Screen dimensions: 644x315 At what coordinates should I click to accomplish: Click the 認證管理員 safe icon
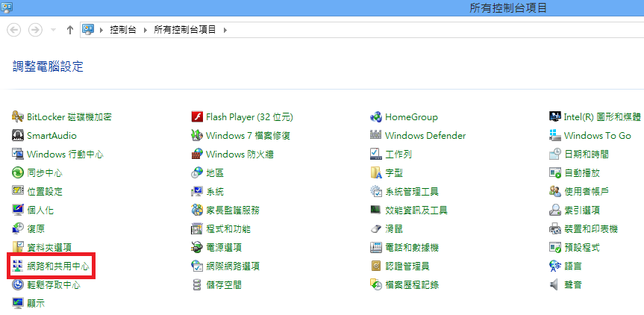click(376, 266)
